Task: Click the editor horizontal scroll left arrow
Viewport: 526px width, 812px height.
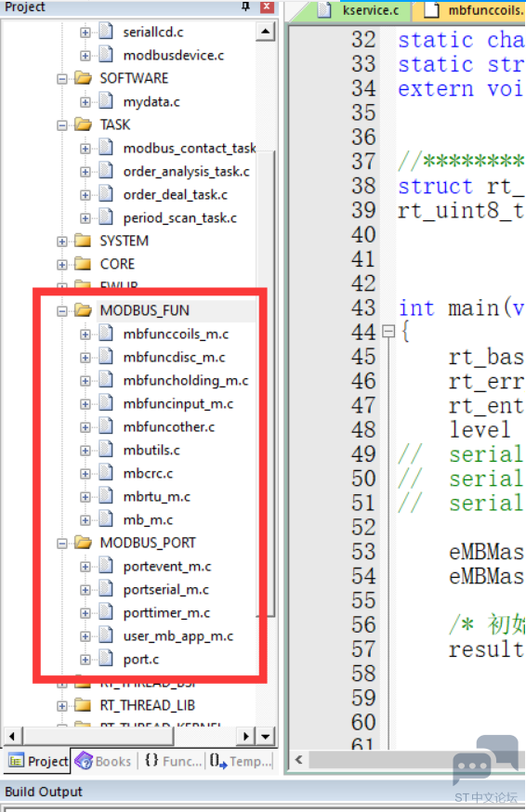Action: (x=299, y=760)
